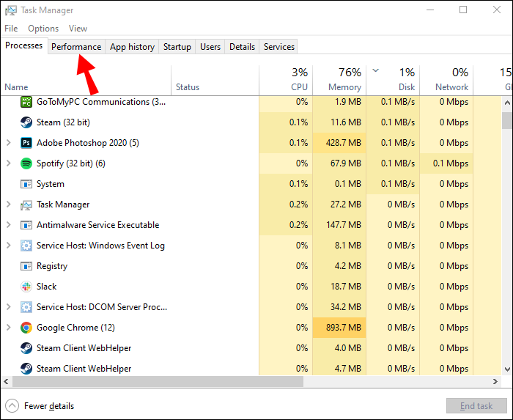The image size is (513, 420).
Task: Click the Slack process icon
Action: click(x=26, y=287)
